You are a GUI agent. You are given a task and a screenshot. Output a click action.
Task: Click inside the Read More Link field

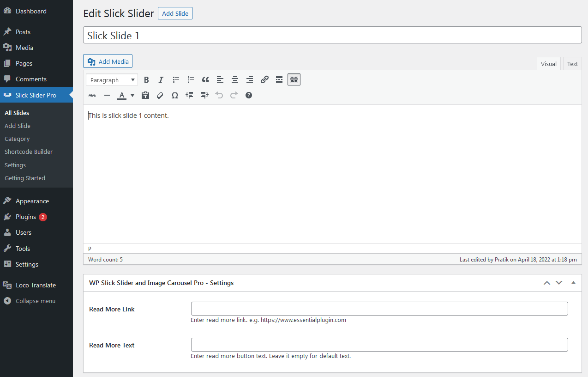(x=378, y=308)
